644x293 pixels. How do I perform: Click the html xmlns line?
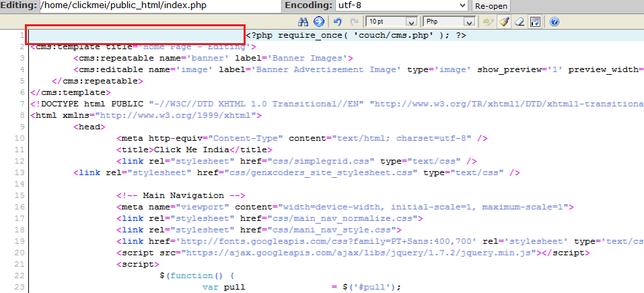click(x=146, y=115)
